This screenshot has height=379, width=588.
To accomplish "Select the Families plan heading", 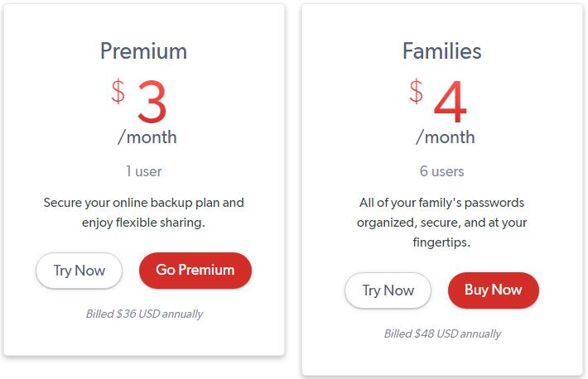I will click(x=441, y=51).
